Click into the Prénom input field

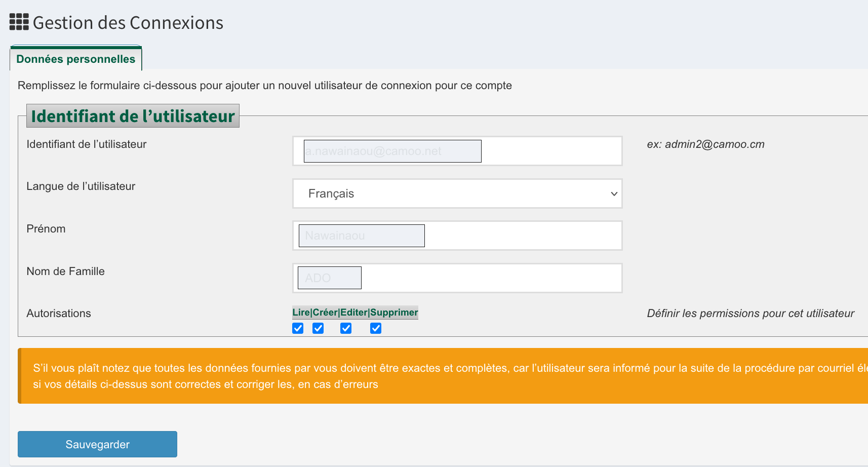click(x=457, y=236)
